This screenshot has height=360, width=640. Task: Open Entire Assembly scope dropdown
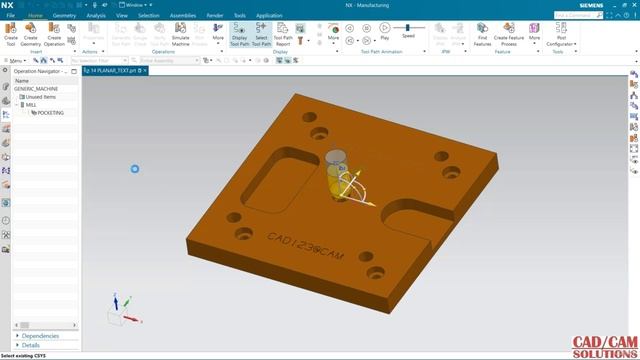pos(170,60)
